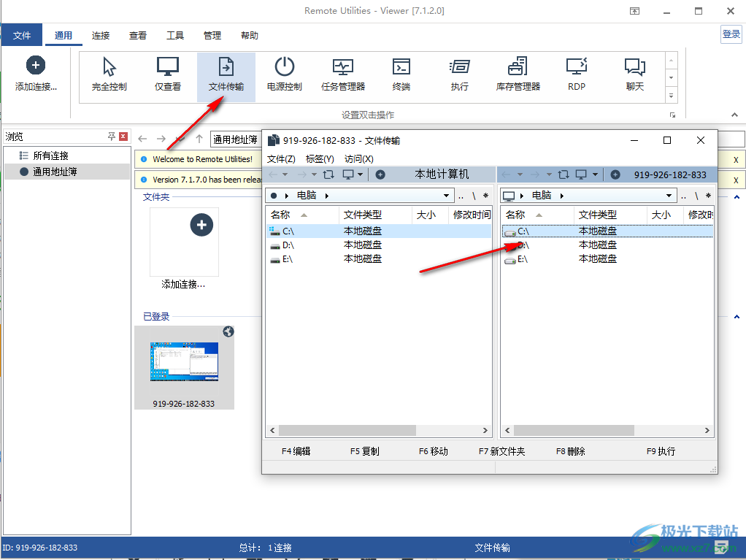Viewport: 746px width, 560px height.
Task: Select the Full control mode icon
Action: click(109, 66)
